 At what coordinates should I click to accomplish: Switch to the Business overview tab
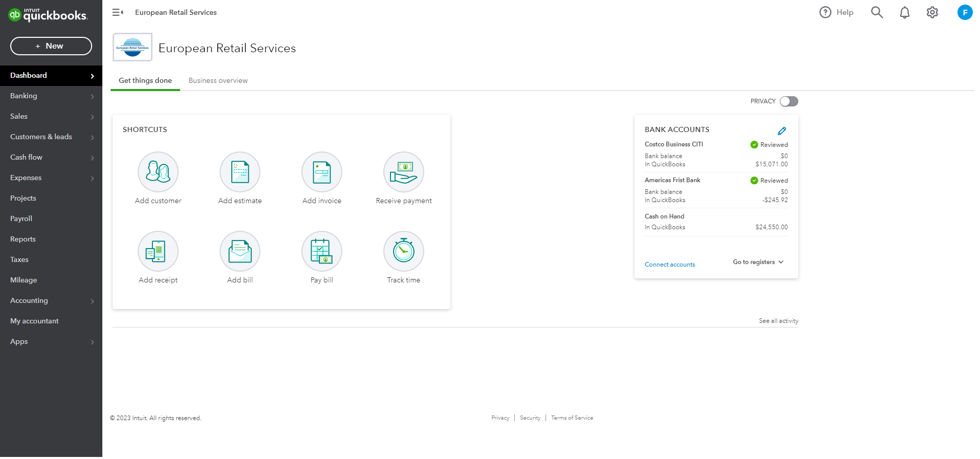218,80
